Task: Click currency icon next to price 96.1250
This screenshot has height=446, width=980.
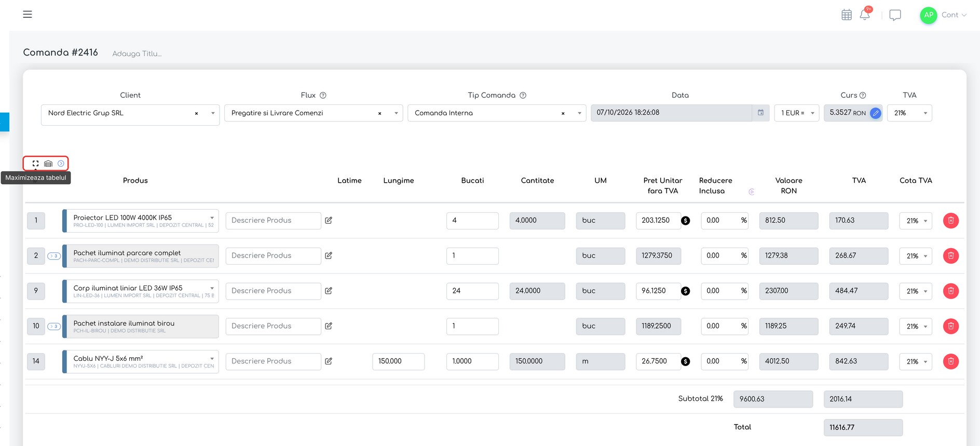Action: 686,291
